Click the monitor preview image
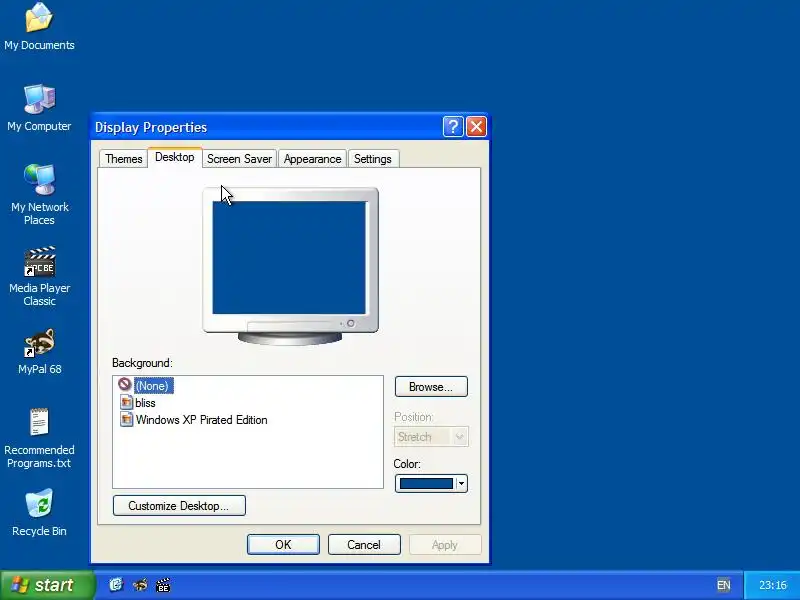This screenshot has height=600, width=800. coord(290,265)
